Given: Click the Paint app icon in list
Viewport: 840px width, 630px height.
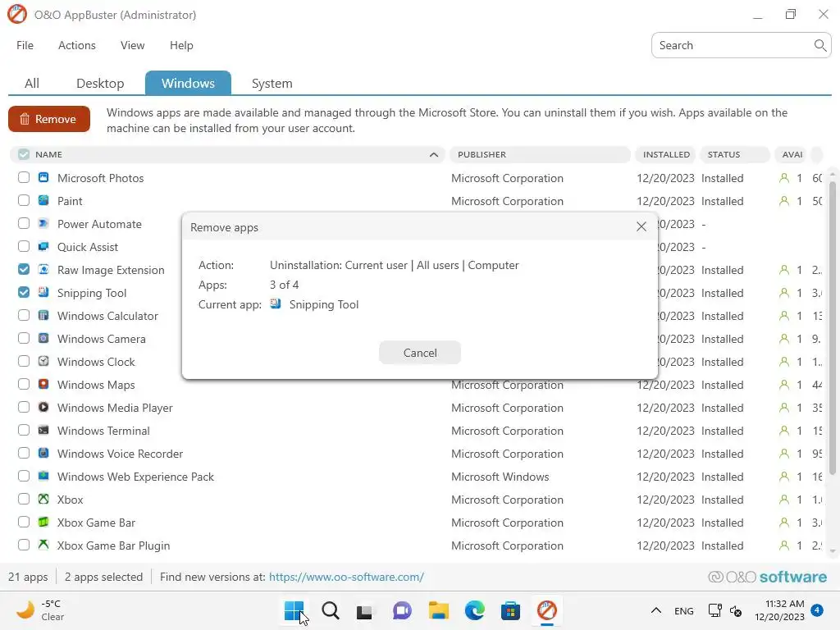Looking at the screenshot, I should (43, 200).
